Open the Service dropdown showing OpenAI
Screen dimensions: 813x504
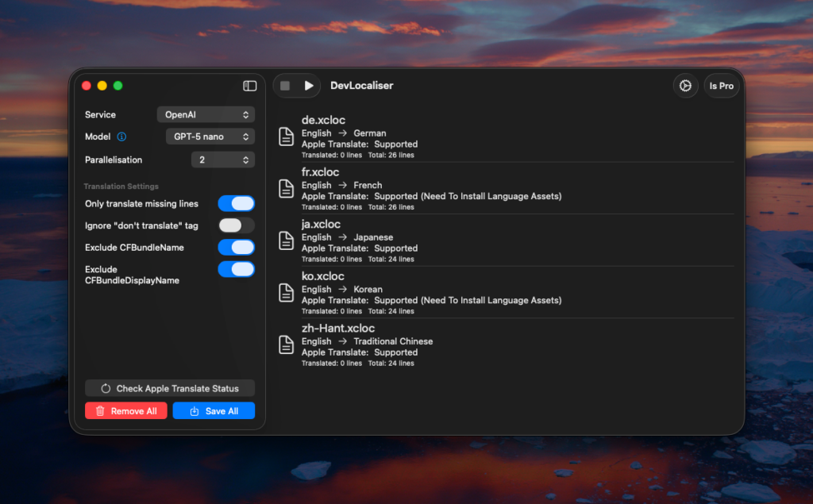click(206, 115)
